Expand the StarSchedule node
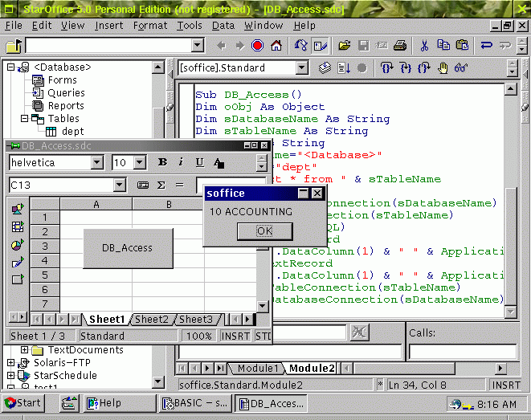 click(10, 375)
